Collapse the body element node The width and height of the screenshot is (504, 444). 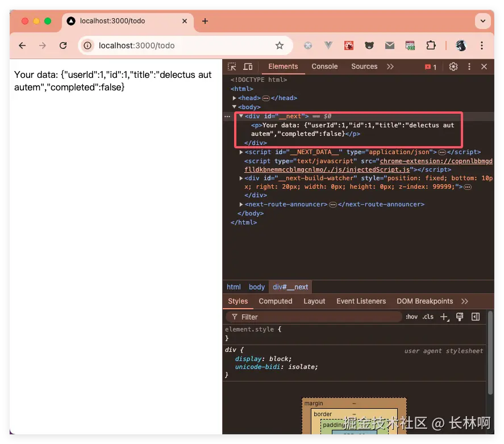tap(234, 107)
